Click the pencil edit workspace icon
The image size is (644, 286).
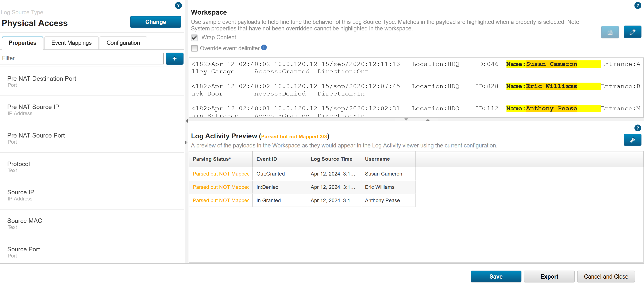pyautogui.click(x=632, y=32)
